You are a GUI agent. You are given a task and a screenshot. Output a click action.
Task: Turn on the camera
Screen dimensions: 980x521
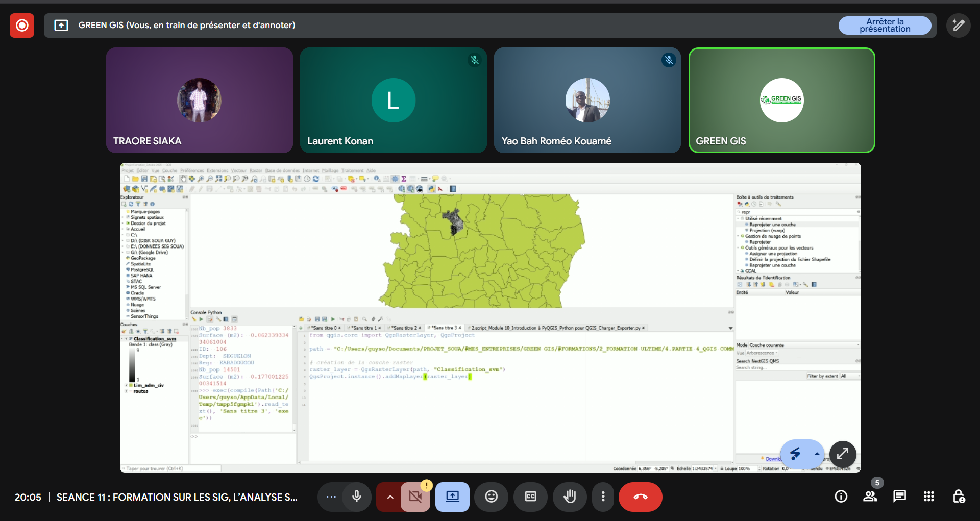click(x=415, y=497)
